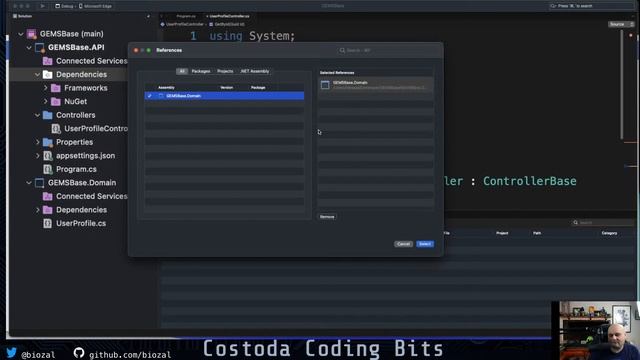The height and width of the screenshot is (360, 640).
Task: Click the Remove button in References dialog
Action: point(327,217)
